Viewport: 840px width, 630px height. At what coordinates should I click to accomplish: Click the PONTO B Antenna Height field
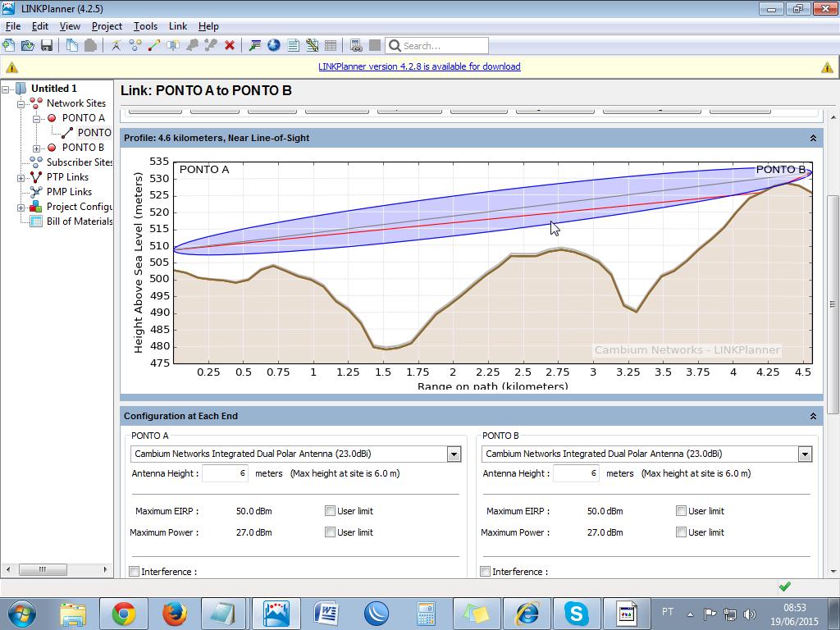click(575, 473)
